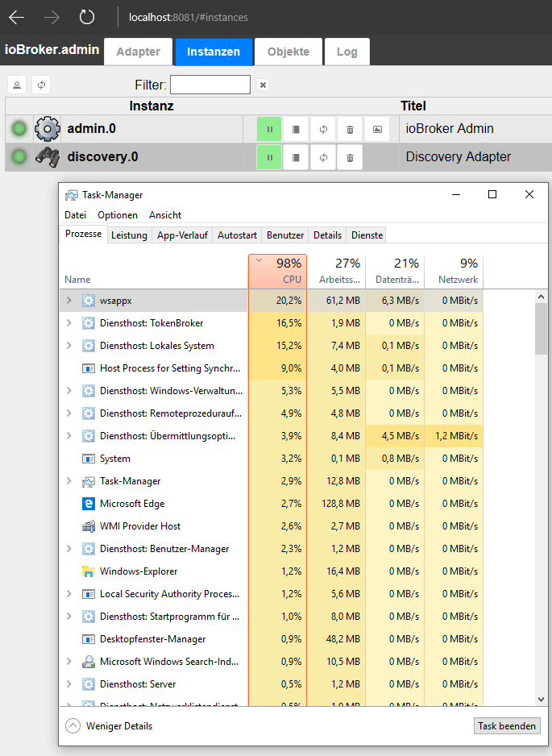Delete the discovery.0 instance
The image size is (552, 756).
coord(350,157)
